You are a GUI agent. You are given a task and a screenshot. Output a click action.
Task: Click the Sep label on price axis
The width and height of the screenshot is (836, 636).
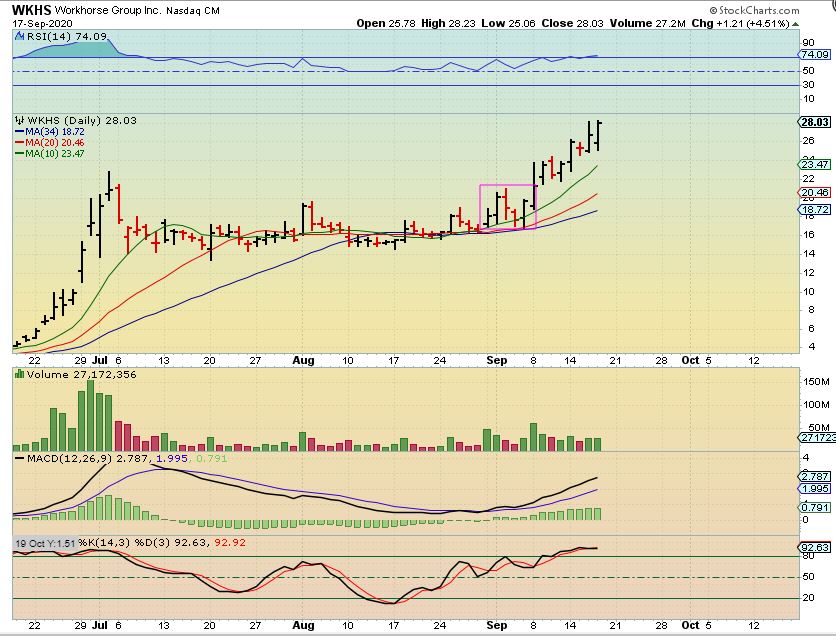tap(496, 360)
